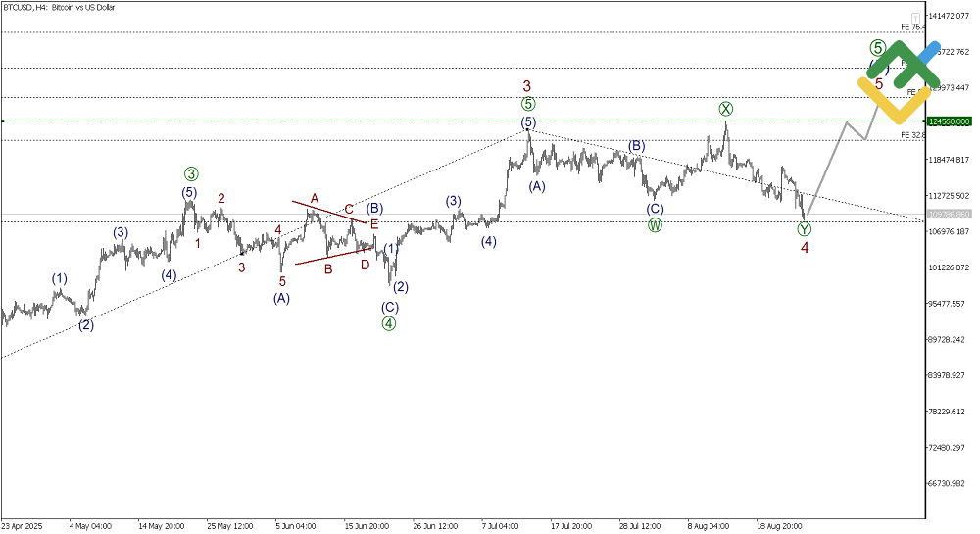The width and height of the screenshot is (980, 534).
Task: Select the red 2 label after circled 3
Action: pyautogui.click(x=221, y=199)
